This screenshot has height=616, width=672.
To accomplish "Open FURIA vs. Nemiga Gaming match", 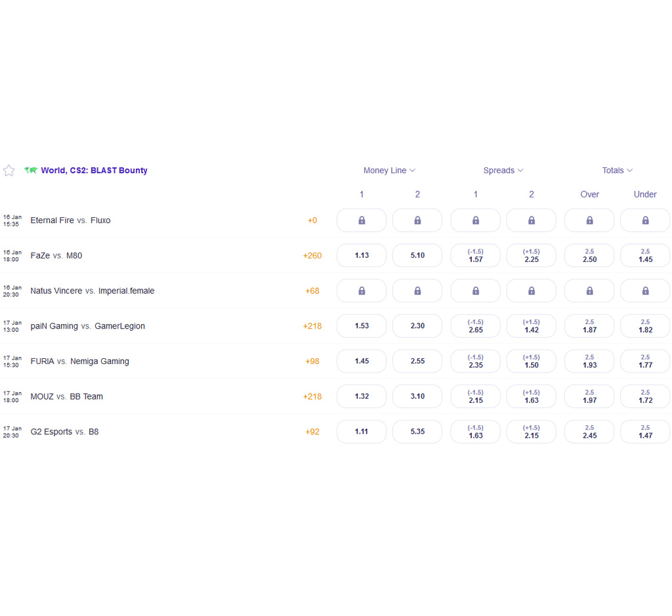I will tap(79, 361).
